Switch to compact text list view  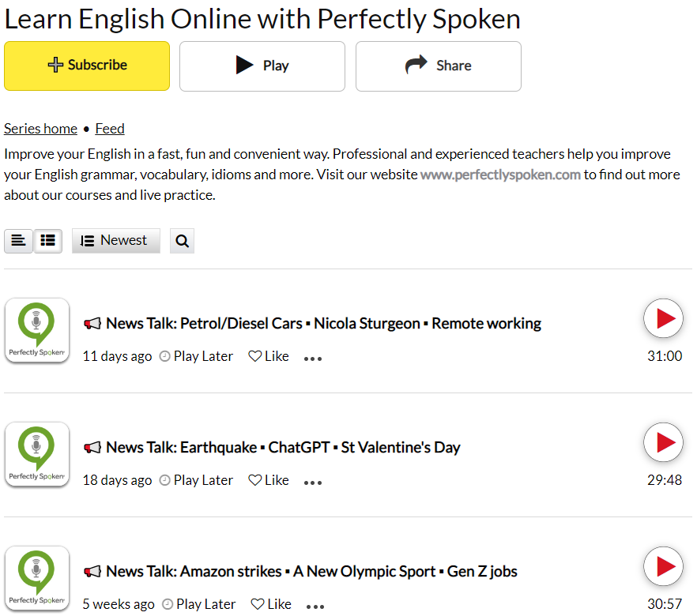pos(18,241)
